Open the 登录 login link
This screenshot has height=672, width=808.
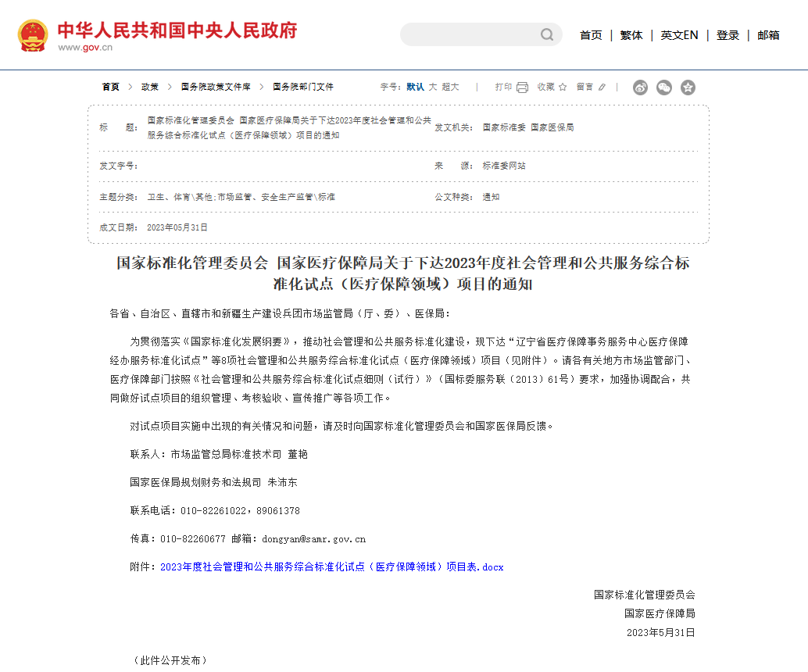pyautogui.click(x=728, y=35)
